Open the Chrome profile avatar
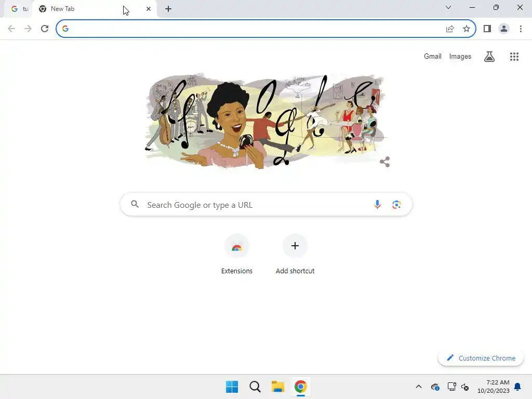Screen dimensions: 532x399 tap(504, 29)
